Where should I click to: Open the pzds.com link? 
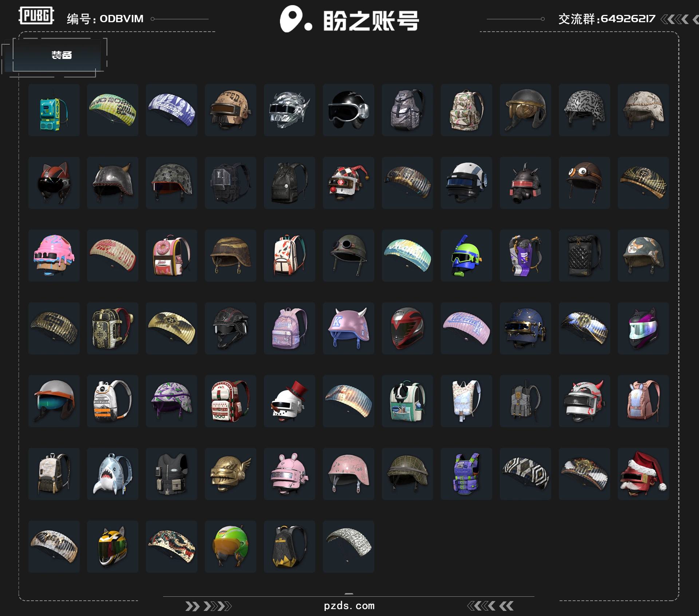tap(349, 606)
